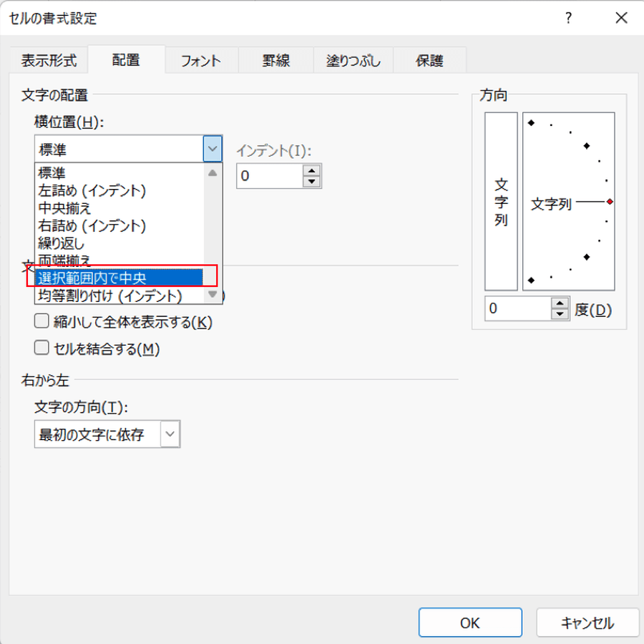Click the インデント value field
This screenshot has width=644, height=644.
270,176
